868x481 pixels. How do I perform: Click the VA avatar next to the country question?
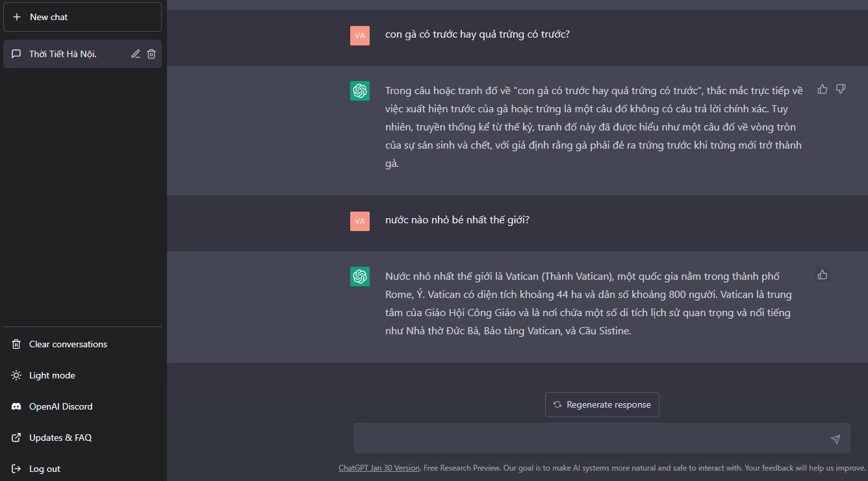click(359, 221)
